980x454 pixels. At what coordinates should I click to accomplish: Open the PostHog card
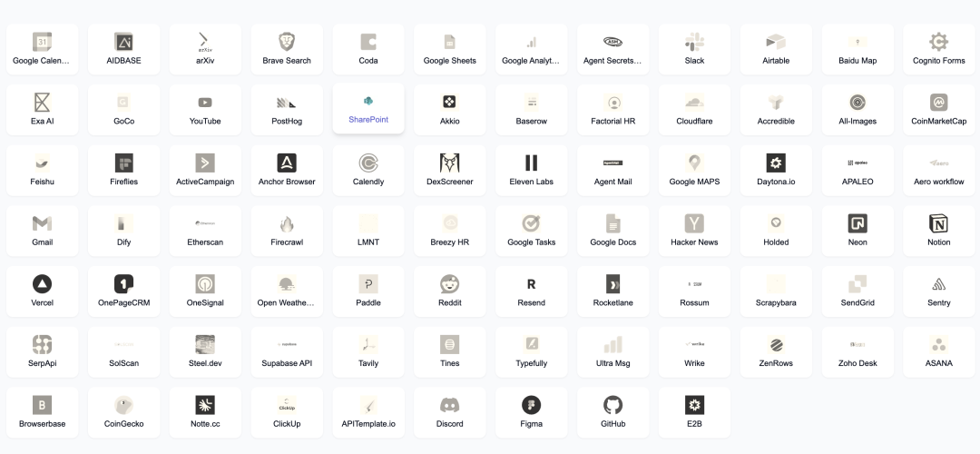coord(287,110)
